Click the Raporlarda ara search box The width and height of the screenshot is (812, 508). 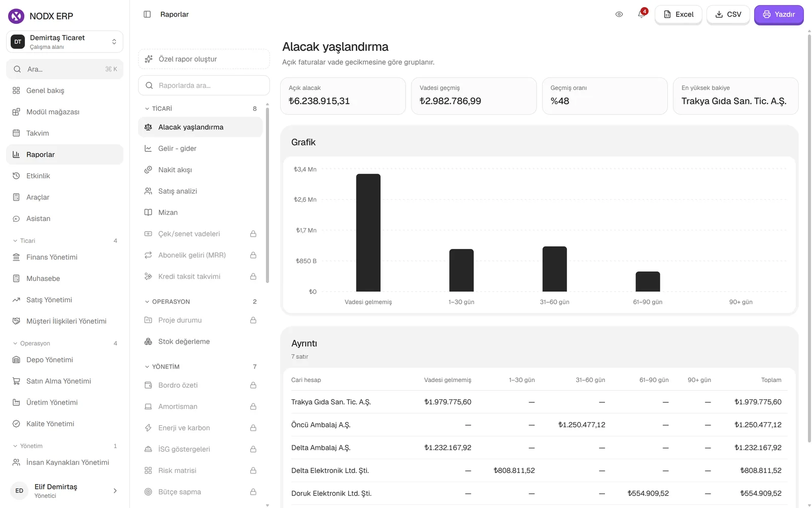(x=204, y=85)
